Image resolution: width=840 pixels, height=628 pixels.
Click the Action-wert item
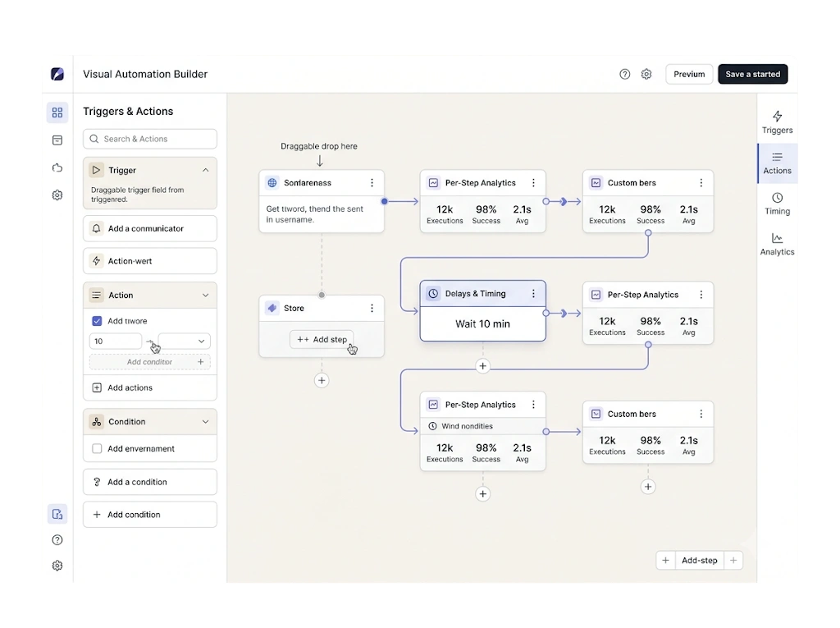(x=150, y=261)
